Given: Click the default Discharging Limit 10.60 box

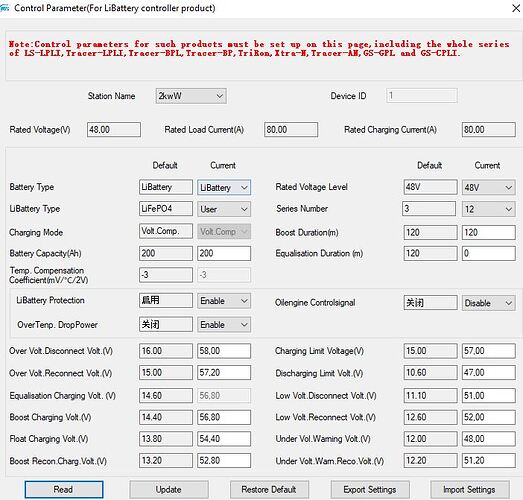Looking at the screenshot, I should [430, 372].
